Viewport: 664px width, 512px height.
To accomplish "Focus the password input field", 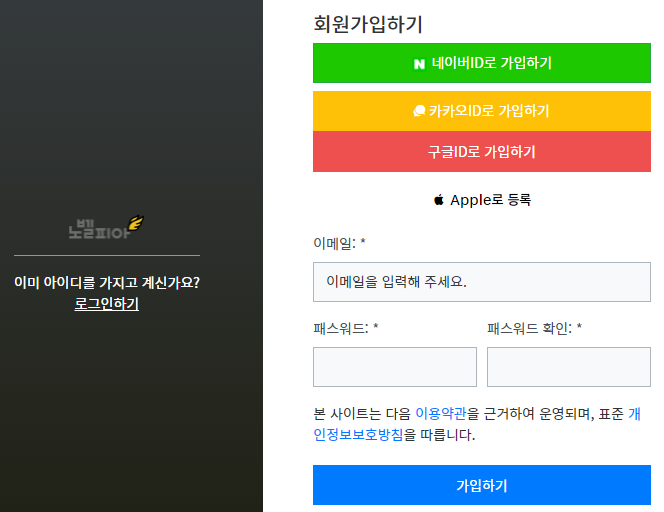I will click(x=395, y=367).
